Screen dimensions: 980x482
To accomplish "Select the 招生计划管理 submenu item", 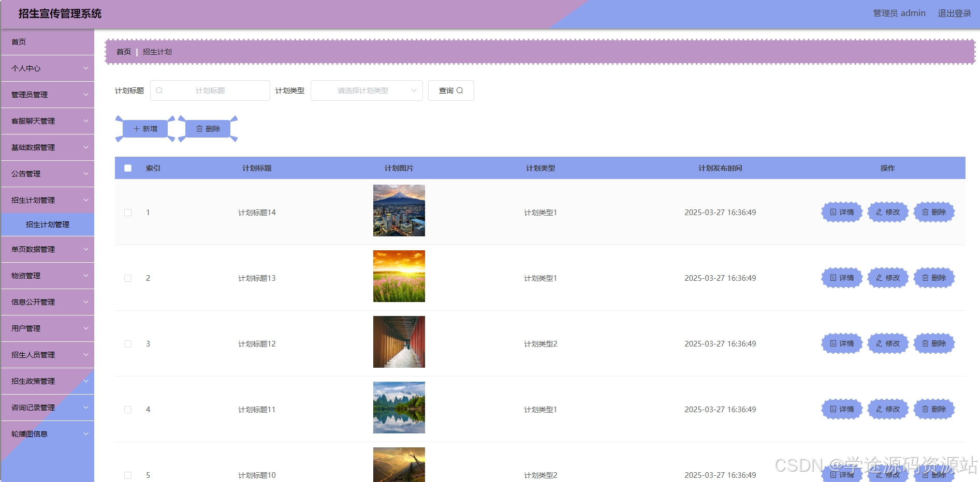I will point(48,224).
